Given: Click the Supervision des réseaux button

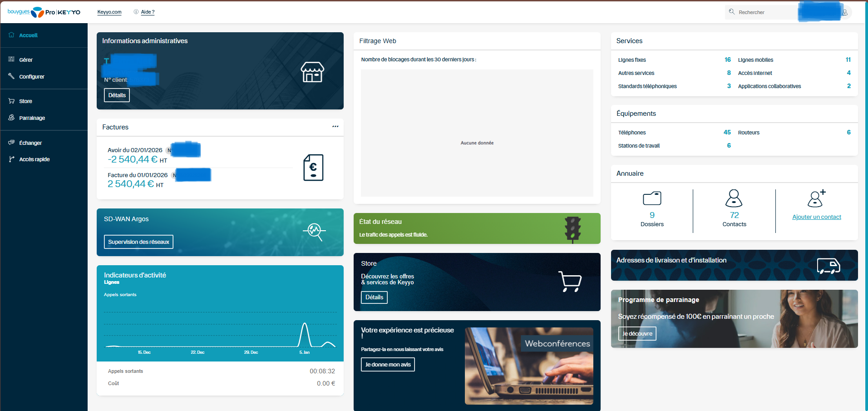Looking at the screenshot, I should (x=138, y=242).
